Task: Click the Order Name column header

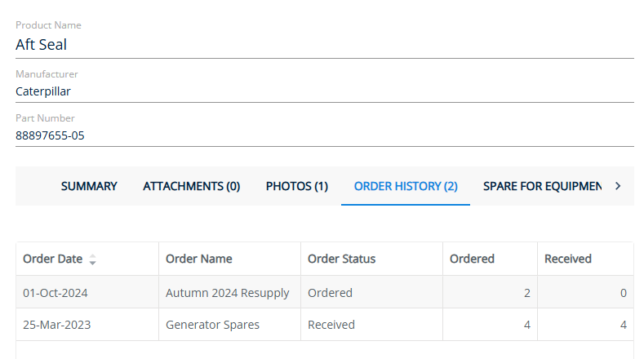Action: pos(199,259)
